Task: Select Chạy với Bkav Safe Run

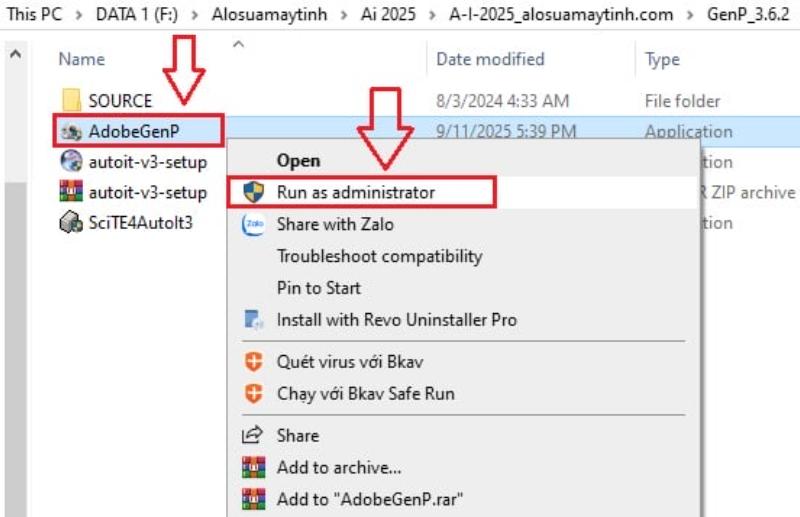Action: click(x=365, y=394)
